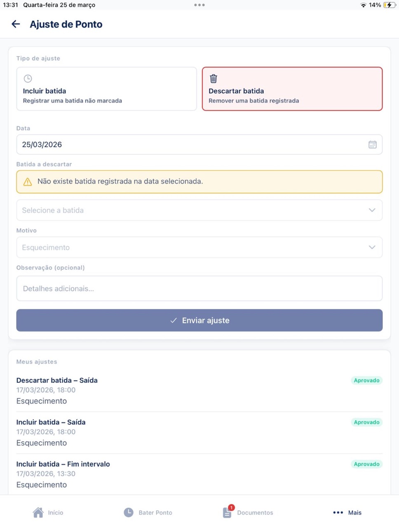399x532 pixels.
Task: Click the trash icon on Descartar batida
Action: pos(214,78)
